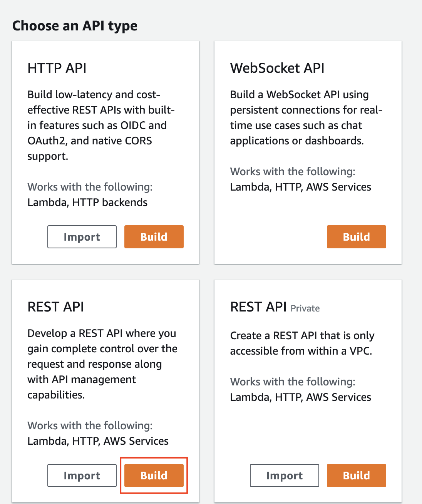The image size is (422, 504).
Task: Click Lambda, HTTP backends text under HTTP API
Action: pos(87,202)
